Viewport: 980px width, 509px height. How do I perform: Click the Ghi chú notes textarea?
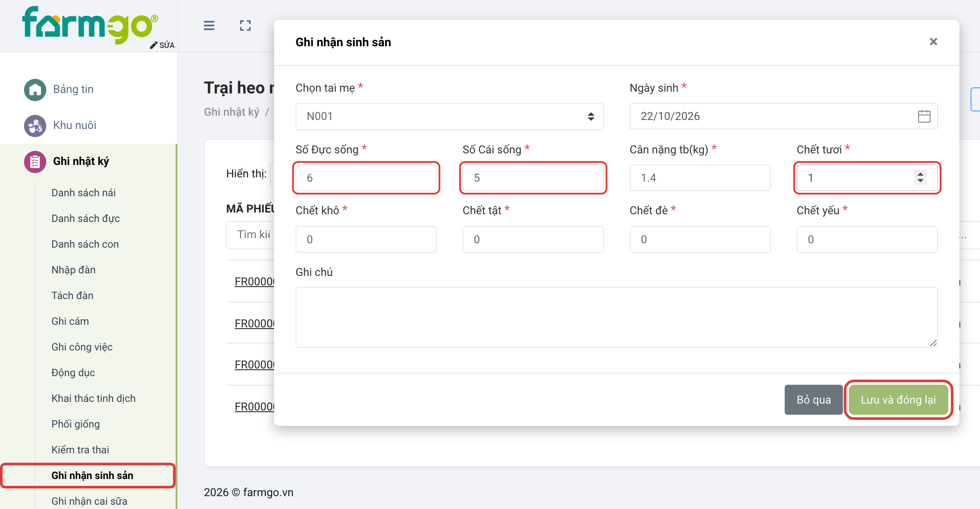[616, 317]
